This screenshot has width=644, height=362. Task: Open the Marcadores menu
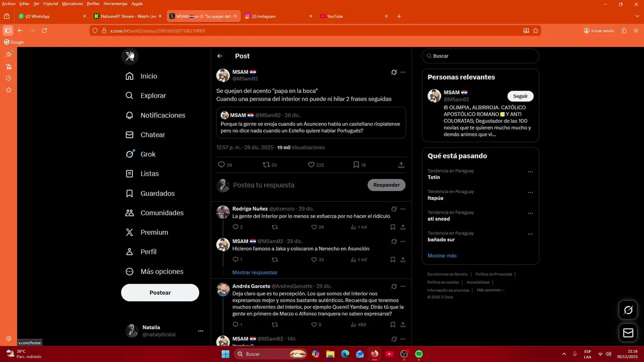tap(72, 4)
